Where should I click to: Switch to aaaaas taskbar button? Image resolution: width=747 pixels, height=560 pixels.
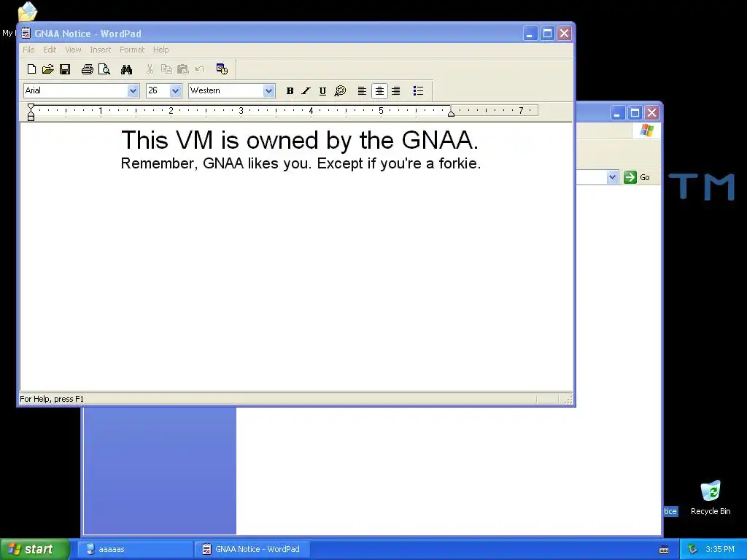click(x=134, y=549)
